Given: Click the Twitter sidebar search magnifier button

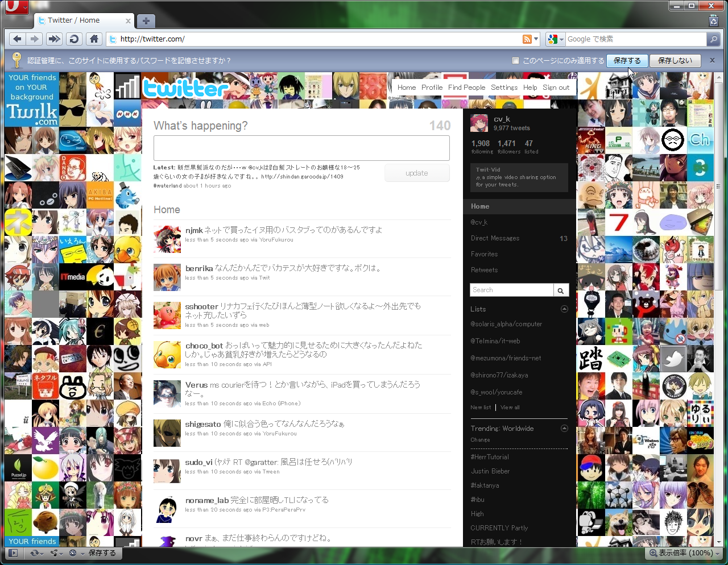Looking at the screenshot, I should coord(561,290).
